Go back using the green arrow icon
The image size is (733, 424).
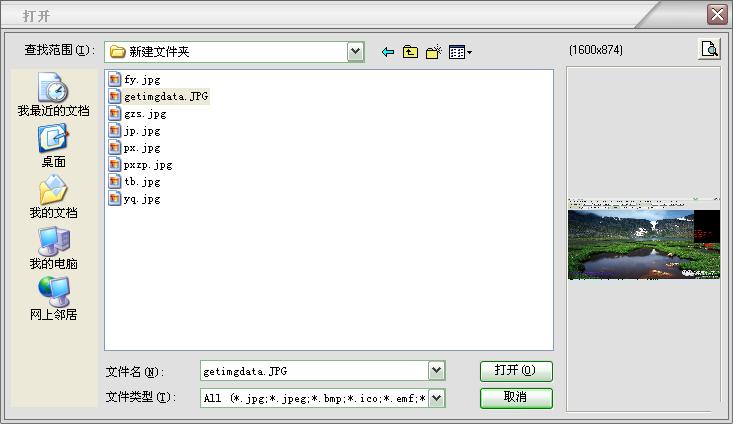(388, 52)
